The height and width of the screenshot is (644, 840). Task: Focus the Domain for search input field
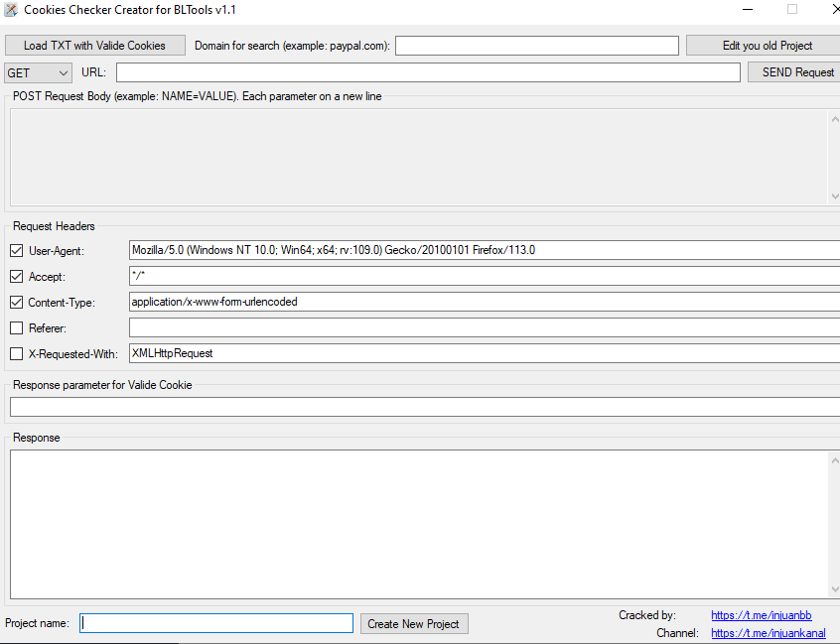coord(537,46)
